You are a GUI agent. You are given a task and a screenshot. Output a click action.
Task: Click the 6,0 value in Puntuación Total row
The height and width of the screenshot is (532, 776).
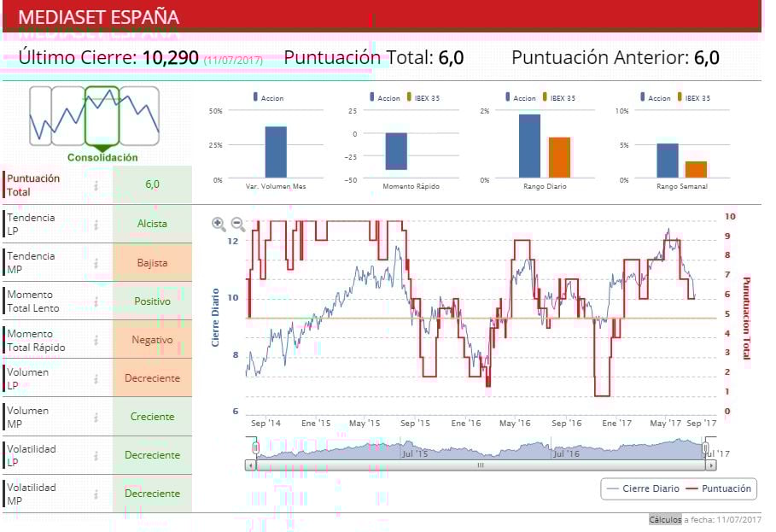point(152,184)
